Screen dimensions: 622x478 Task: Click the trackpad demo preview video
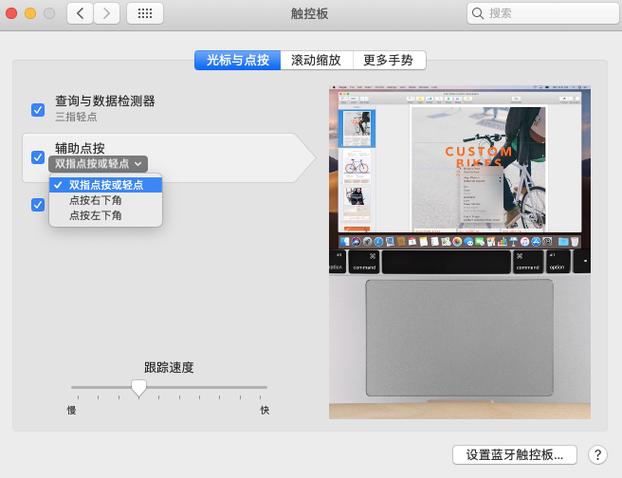click(x=460, y=252)
